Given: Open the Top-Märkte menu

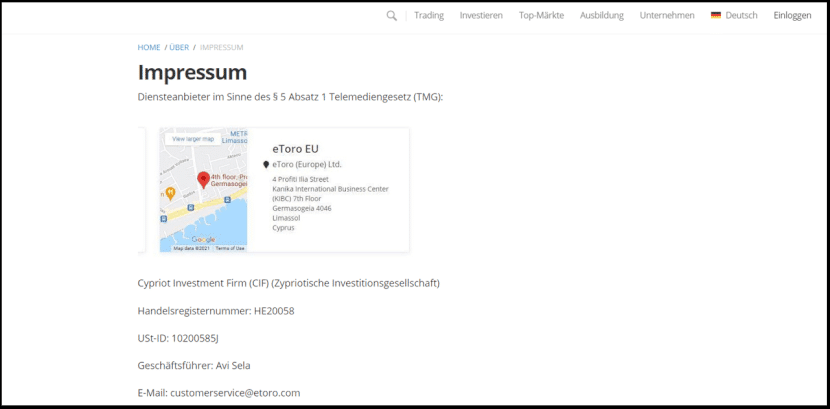Looking at the screenshot, I should 541,15.
